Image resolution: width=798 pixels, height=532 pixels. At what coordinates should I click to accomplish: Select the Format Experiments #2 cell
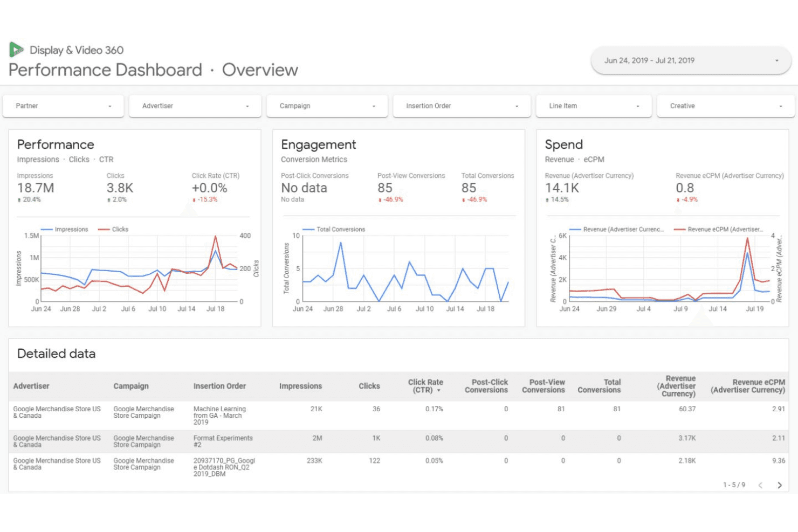(x=223, y=441)
